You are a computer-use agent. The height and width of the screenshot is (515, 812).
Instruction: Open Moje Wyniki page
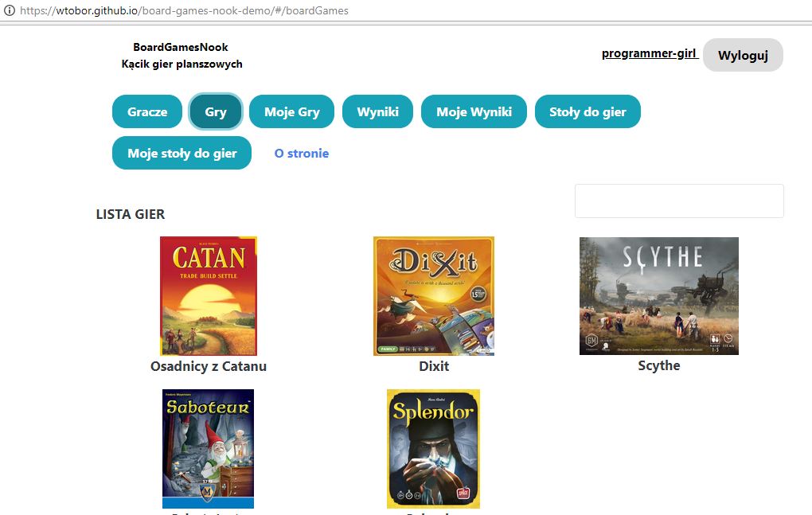click(x=474, y=112)
